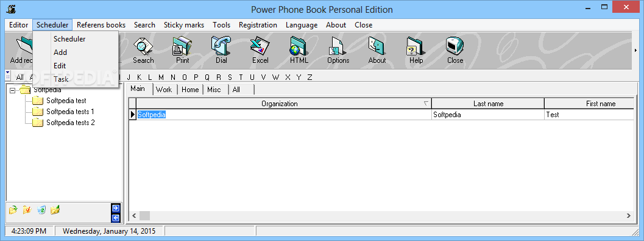Screen dimensions: 644x241
Task: Launch the Dial phone tool
Action: [221, 50]
